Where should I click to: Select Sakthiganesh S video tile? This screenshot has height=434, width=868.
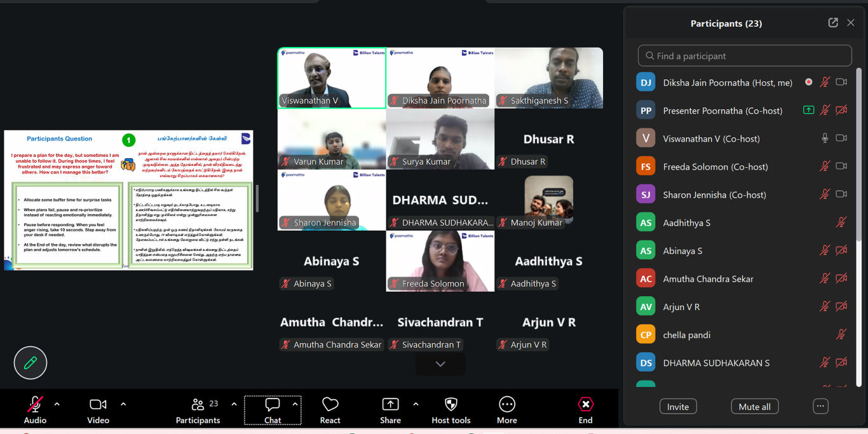(x=549, y=78)
